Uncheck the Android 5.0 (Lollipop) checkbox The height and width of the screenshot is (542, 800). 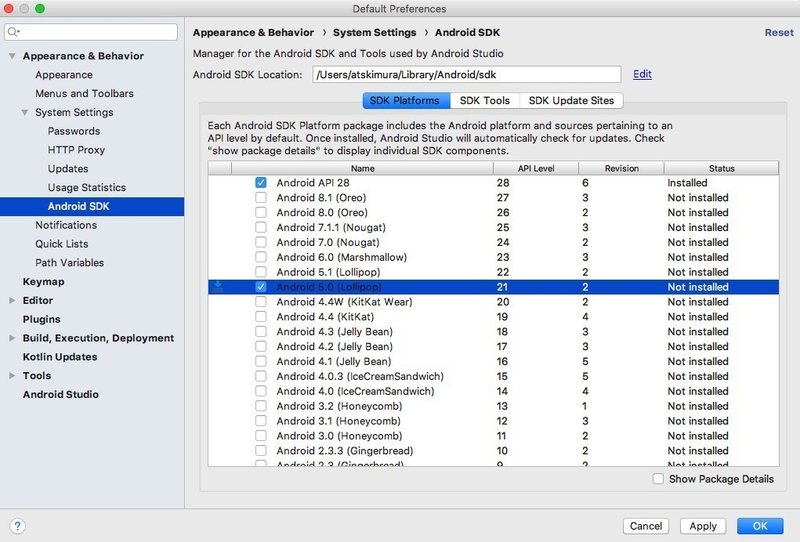click(x=261, y=287)
